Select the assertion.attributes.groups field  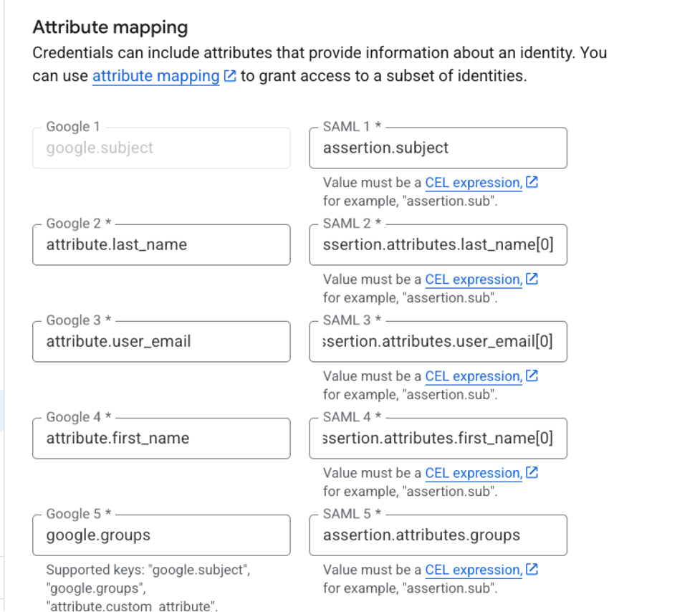[x=437, y=535]
